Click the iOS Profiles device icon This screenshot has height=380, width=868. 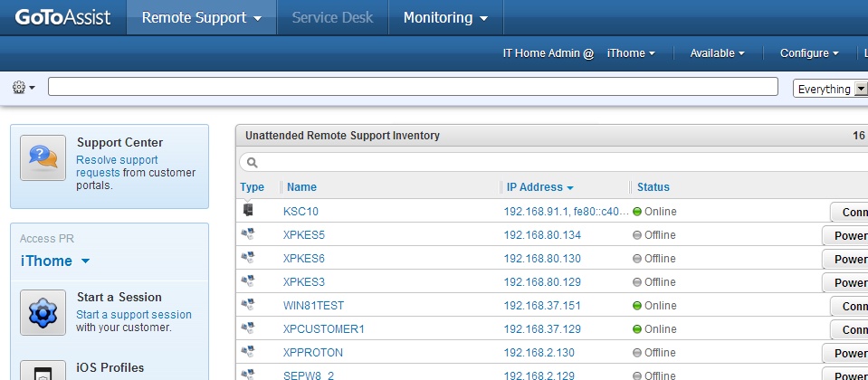[x=43, y=371]
